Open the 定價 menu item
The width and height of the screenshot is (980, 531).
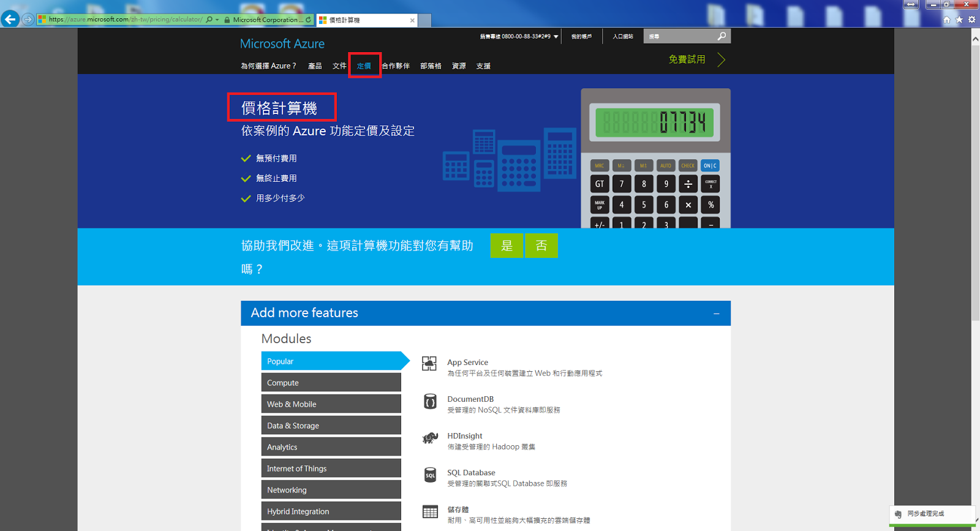(364, 66)
